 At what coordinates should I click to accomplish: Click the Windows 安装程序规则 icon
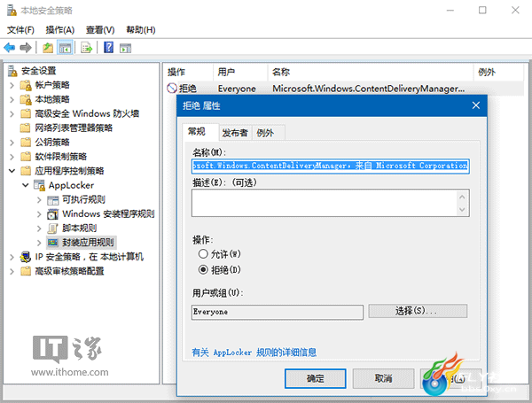pos(53,214)
